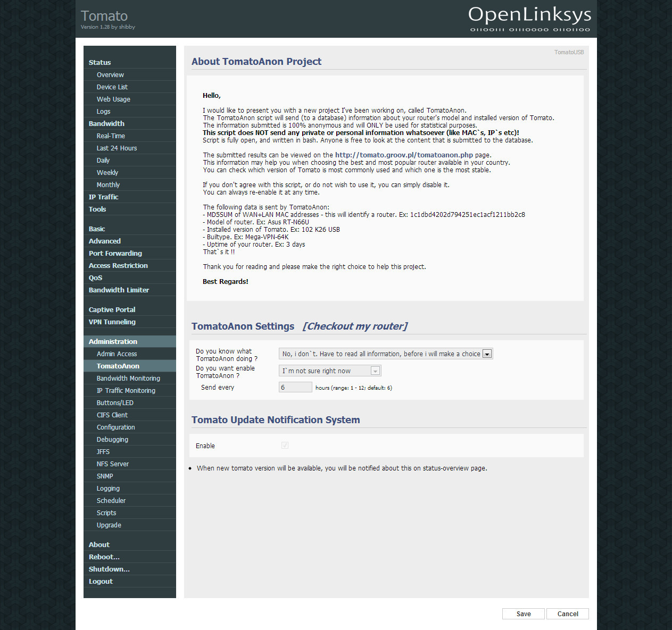Select Shutdown... in sidebar
Screen dimensions: 672x630
click(x=129, y=569)
